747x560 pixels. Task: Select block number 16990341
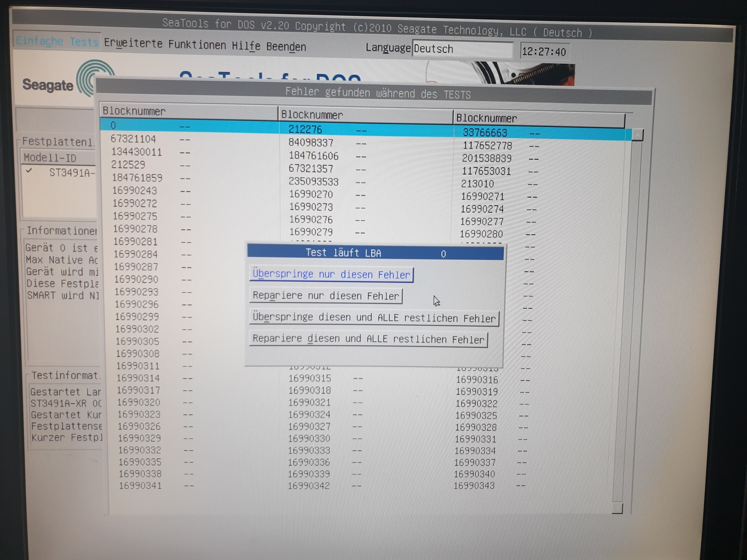tap(140, 486)
